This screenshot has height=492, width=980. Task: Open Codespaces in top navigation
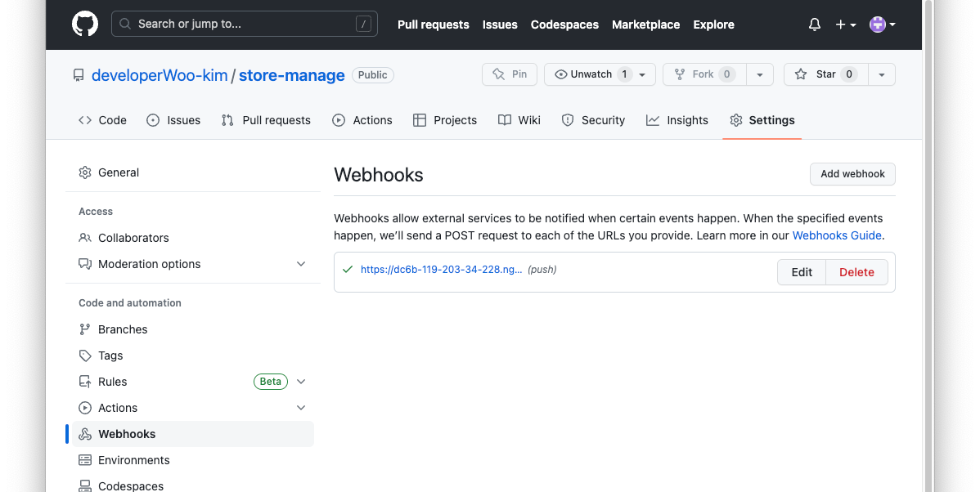pos(564,25)
